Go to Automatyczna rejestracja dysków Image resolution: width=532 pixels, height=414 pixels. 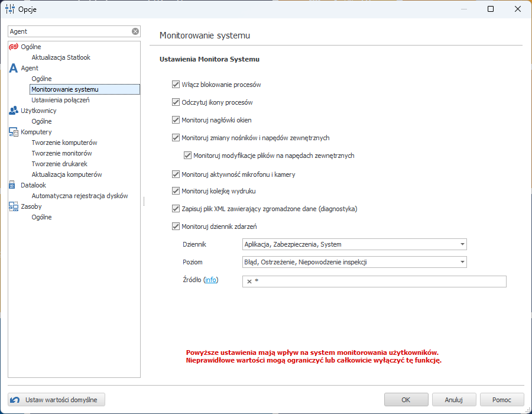coord(79,196)
